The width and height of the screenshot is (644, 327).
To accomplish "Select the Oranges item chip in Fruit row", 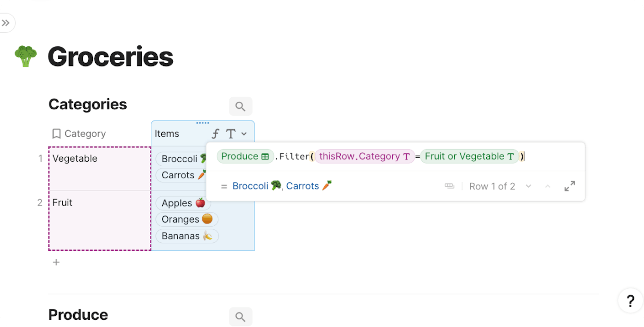I will tap(187, 219).
